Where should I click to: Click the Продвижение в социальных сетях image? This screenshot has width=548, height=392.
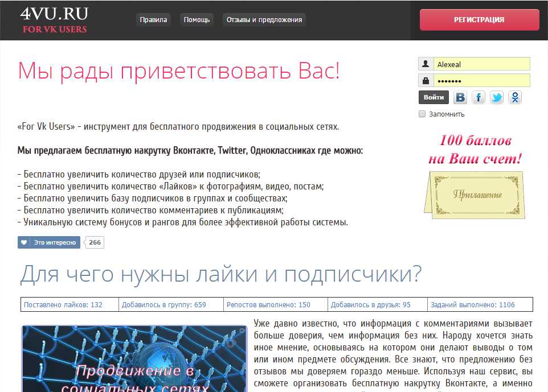point(134,359)
